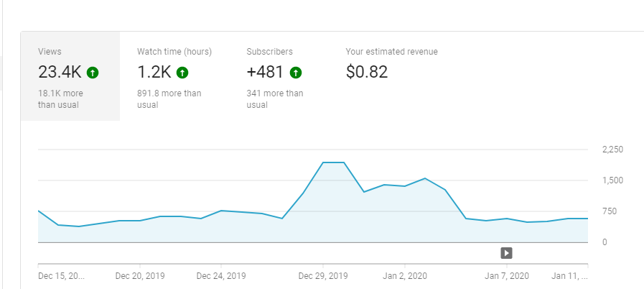Click the 23.4K views total
This screenshot has height=289, width=644.
pos(60,73)
